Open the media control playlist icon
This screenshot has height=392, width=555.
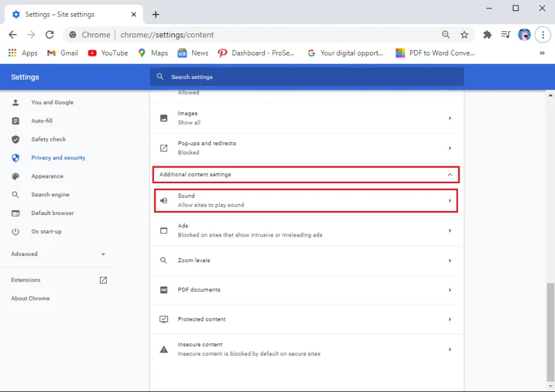tap(506, 35)
